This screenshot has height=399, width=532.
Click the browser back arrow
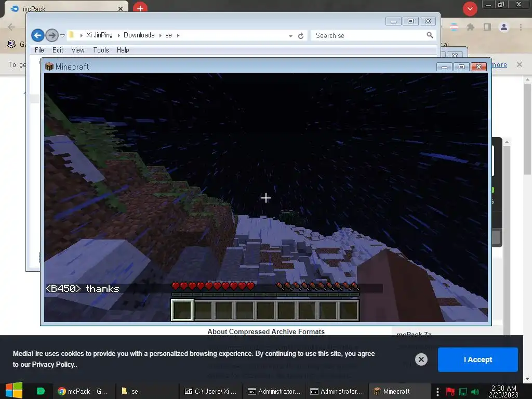(x=11, y=27)
